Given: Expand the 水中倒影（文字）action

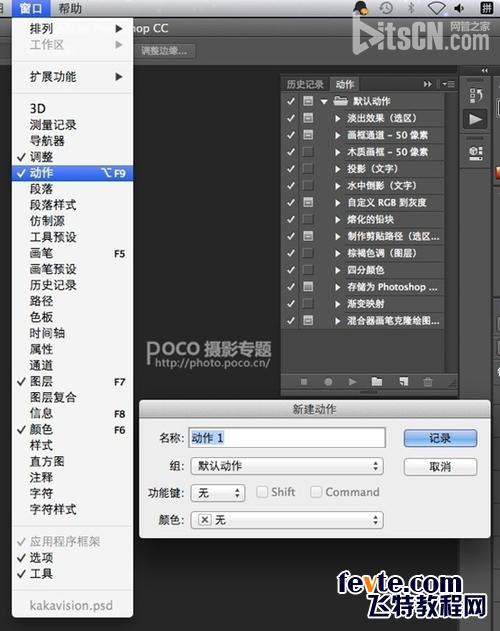Looking at the screenshot, I should 338,186.
